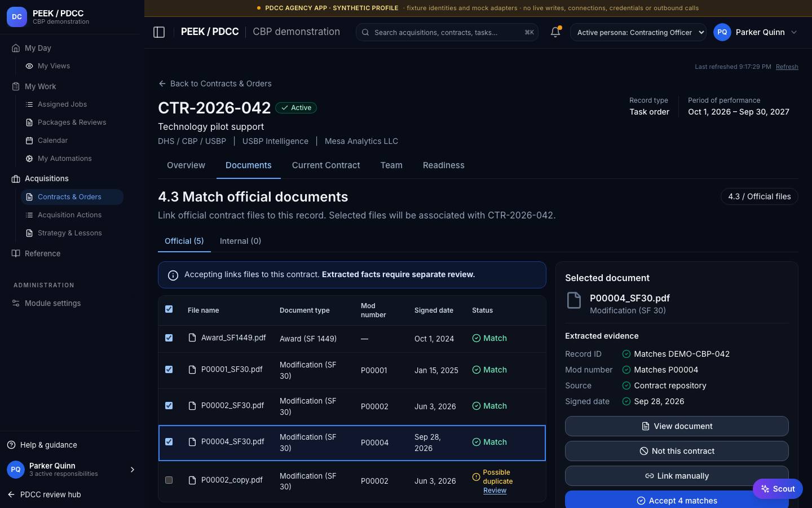Toggle the sidebar panel icon

159,32
